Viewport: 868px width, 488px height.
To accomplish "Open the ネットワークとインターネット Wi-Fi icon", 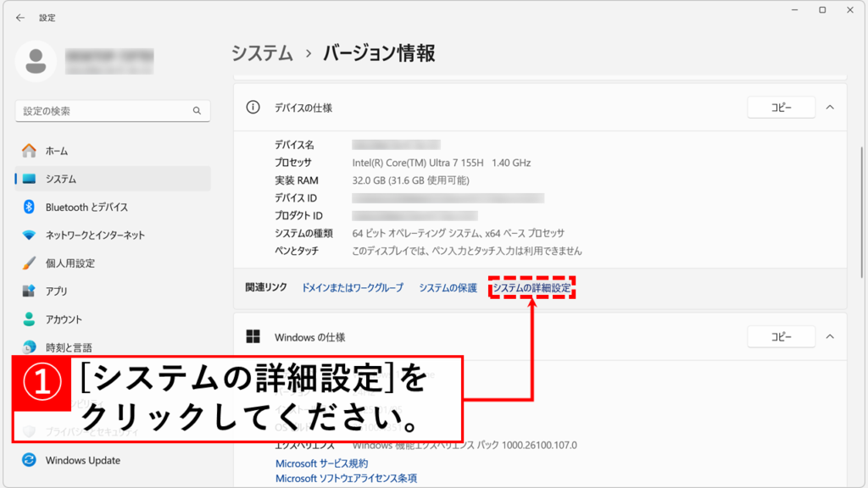I will (30, 235).
